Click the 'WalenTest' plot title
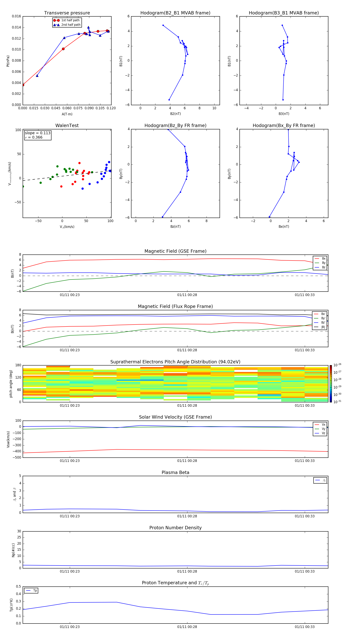This screenshot has width=351, height=644. click(67, 125)
